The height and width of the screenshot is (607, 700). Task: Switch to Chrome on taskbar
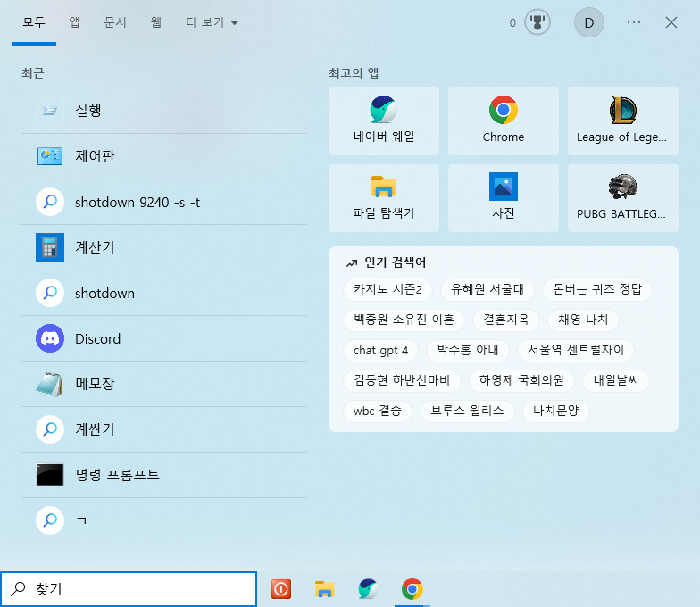[412, 589]
